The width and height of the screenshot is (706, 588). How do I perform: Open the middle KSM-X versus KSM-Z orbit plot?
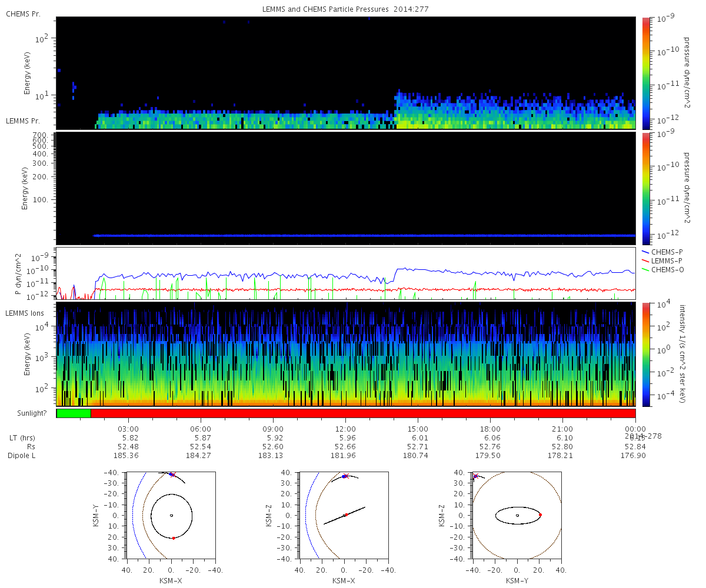coord(344,516)
